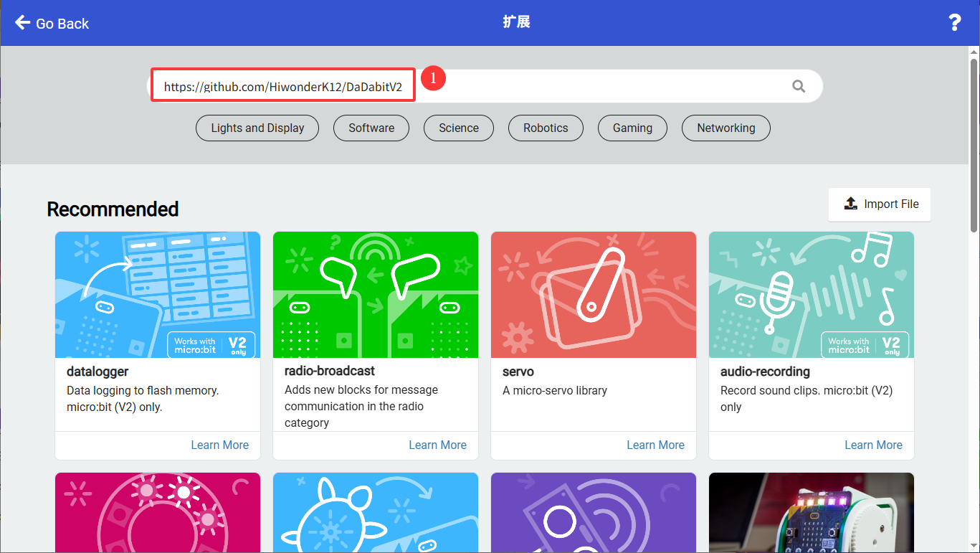980x553 pixels.
Task: Select the datalogger card title
Action: point(97,372)
